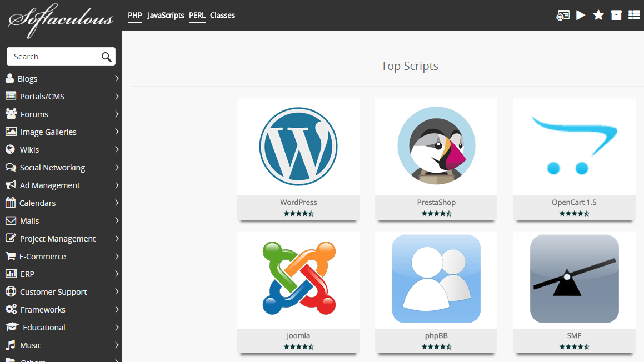644x362 pixels.
Task: Click the Forums people icon
Action: point(11,114)
